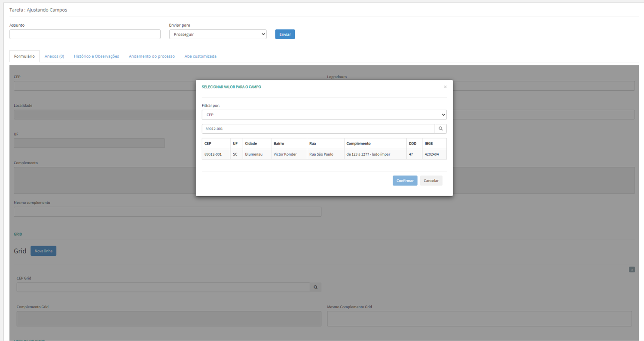This screenshot has width=644, height=341.
Task: Select the Aba customizada tab
Action: (201, 56)
